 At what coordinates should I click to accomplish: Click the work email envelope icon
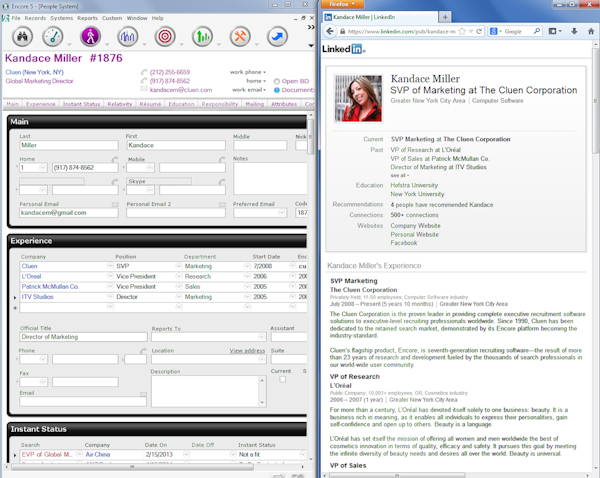coord(144,89)
